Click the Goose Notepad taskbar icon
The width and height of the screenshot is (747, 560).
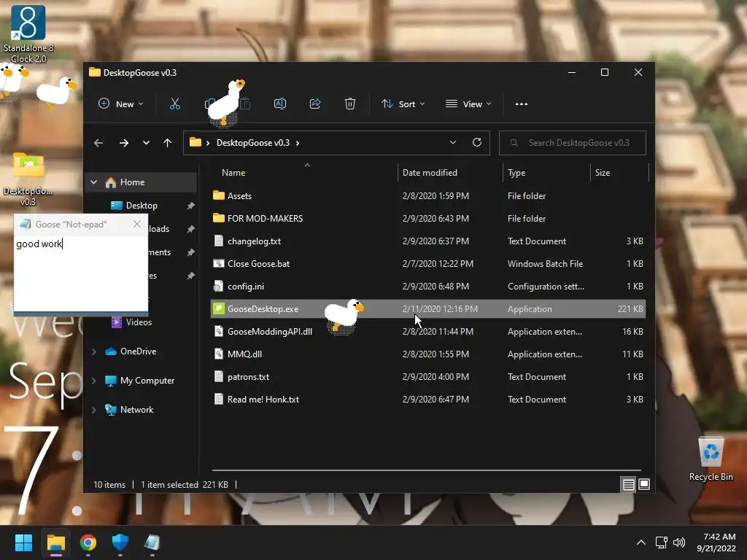152,542
